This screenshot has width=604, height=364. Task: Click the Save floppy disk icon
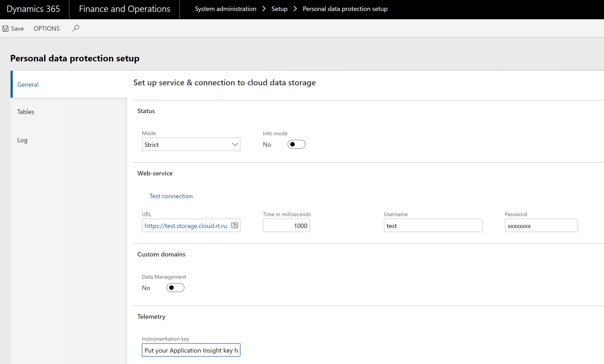pyautogui.click(x=5, y=29)
